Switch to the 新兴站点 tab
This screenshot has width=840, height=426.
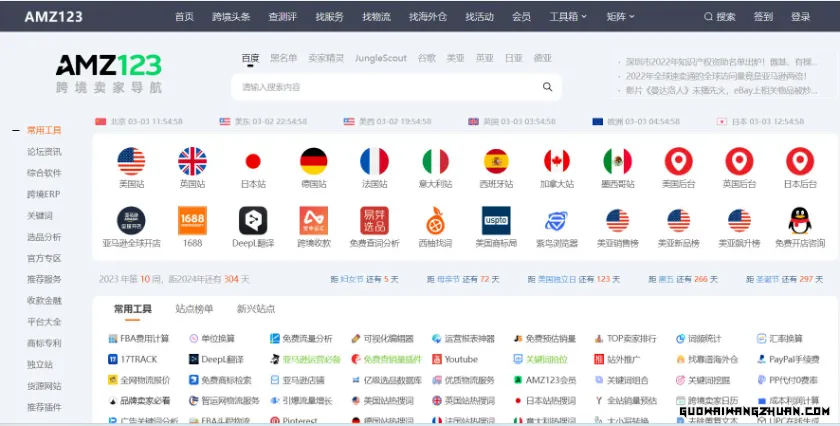point(256,309)
